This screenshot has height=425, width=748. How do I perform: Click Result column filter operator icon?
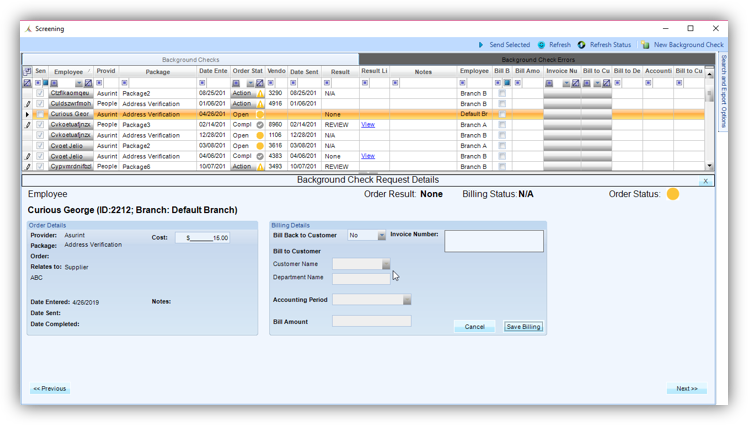(x=327, y=83)
